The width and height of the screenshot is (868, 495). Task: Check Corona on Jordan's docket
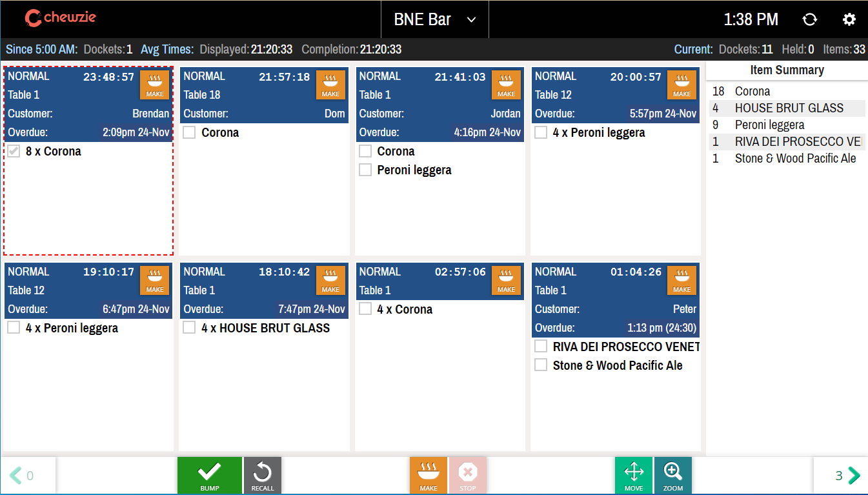coord(365,152)
